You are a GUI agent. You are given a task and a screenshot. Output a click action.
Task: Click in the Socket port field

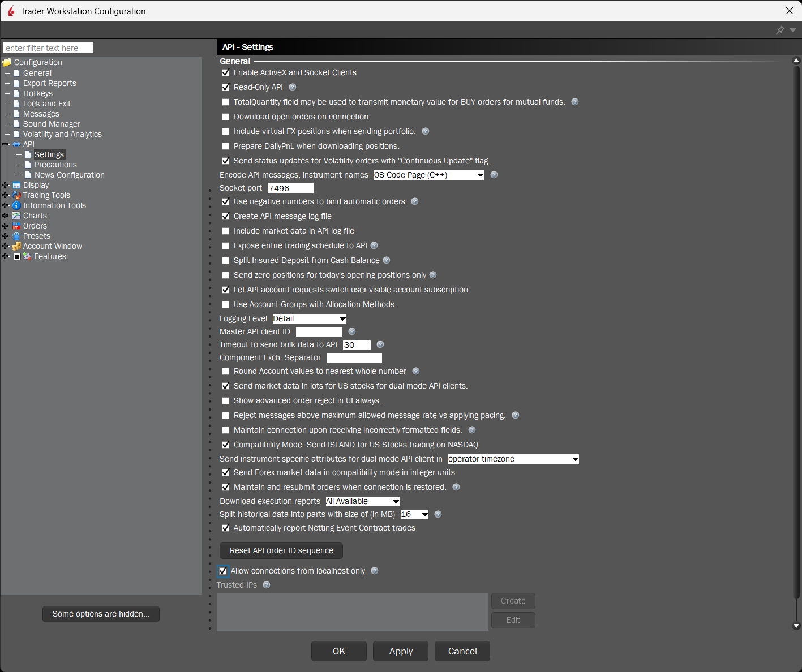point(290,188)
